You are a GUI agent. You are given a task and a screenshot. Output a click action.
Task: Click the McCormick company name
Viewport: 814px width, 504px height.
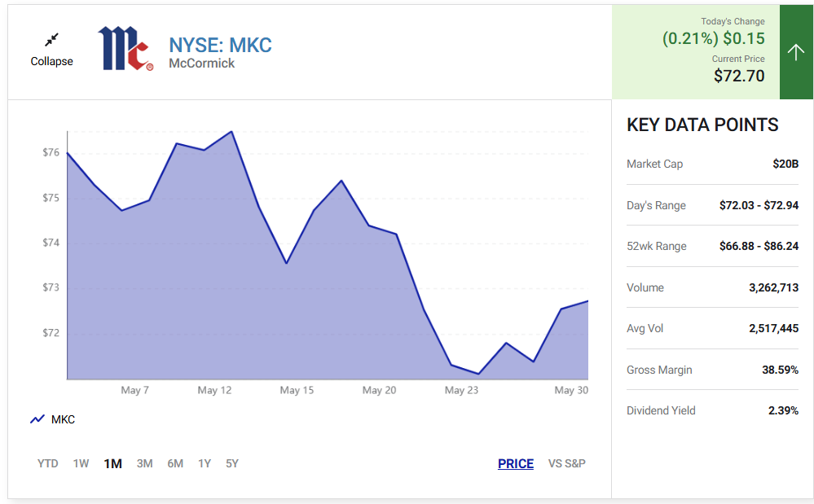(201, 64)
